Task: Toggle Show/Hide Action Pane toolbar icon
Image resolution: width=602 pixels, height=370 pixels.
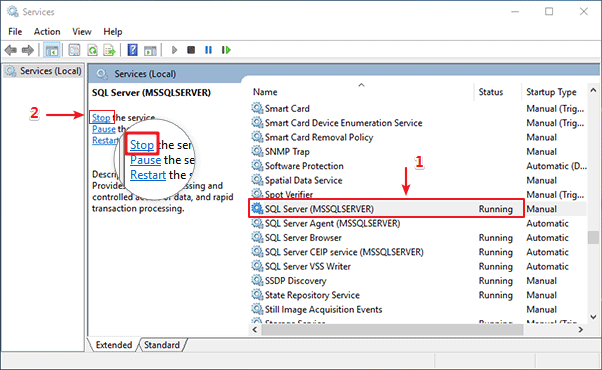Action: click(150, 50)
